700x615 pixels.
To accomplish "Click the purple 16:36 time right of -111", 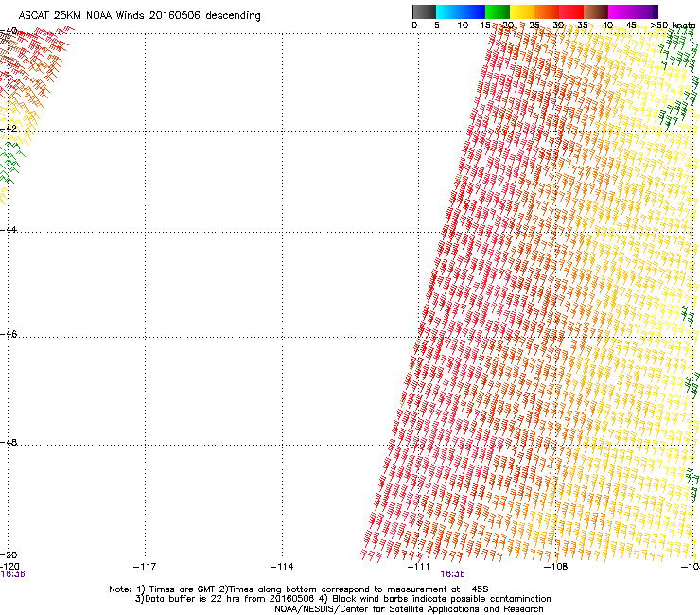I will pos(452,574).
